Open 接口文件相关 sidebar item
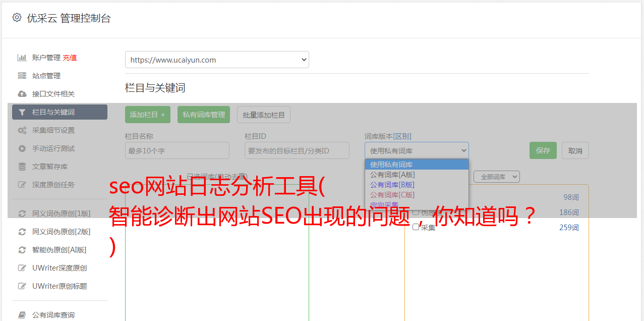This screenshot has width=644, height=321. (60, 94)
